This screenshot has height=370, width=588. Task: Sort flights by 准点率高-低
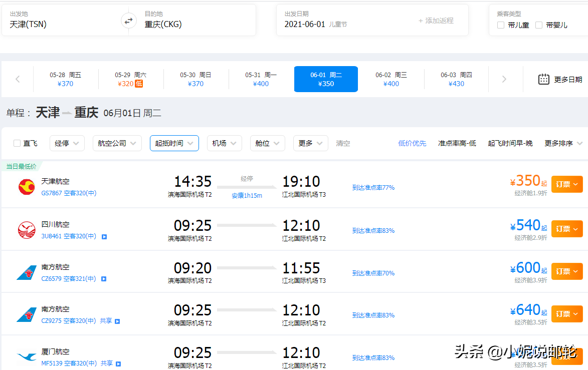click(457, 143)
